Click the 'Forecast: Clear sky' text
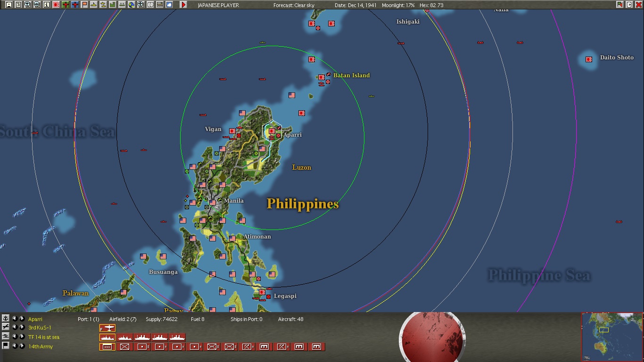Screen dimensions: 644x362 (x=294, y=5)
